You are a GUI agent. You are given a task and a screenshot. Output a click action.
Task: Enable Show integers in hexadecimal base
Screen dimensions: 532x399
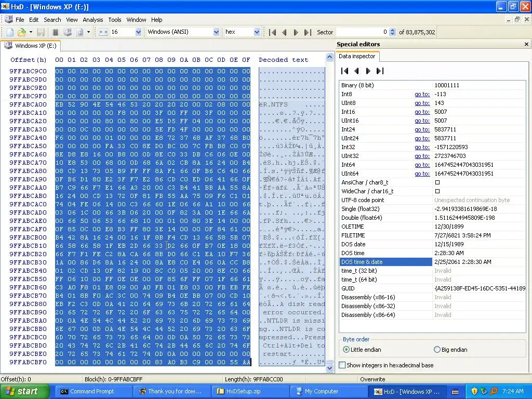(x=342, y=365)
